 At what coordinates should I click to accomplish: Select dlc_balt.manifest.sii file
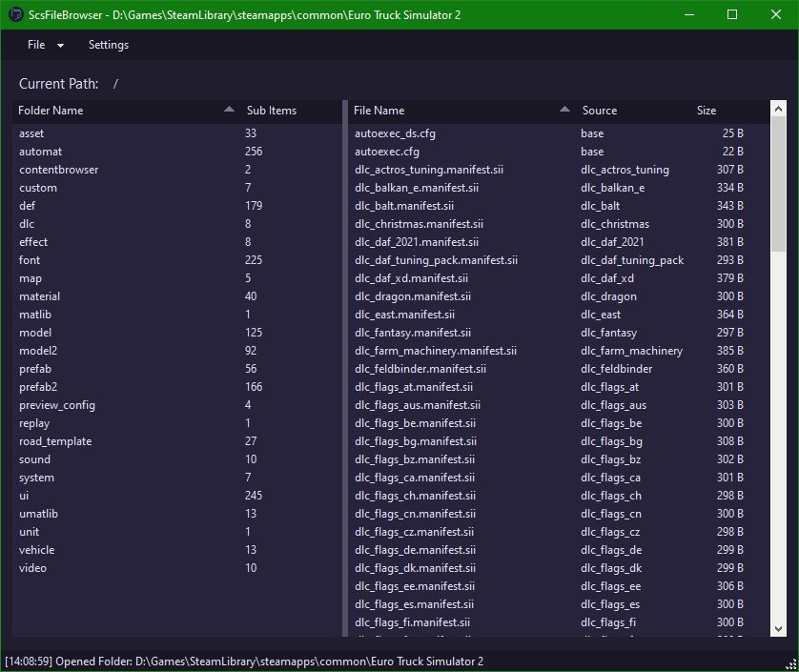click(x=560, y=206)
